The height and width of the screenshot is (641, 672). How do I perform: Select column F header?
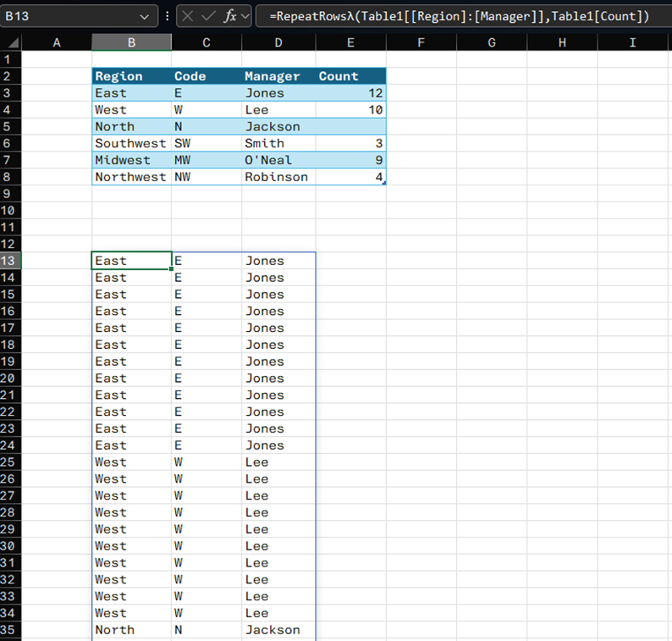(x=421, y=42)
